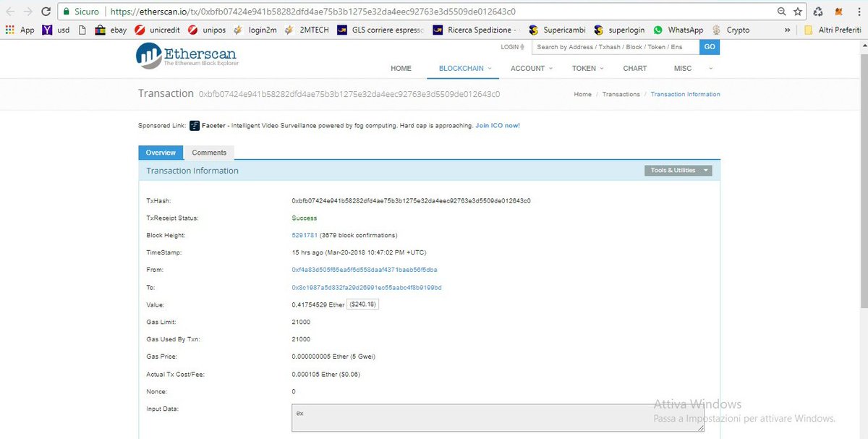Click the browser address bar URL
Image resolution: width=868 pixels, height=439 pixels.
(313, 12)
